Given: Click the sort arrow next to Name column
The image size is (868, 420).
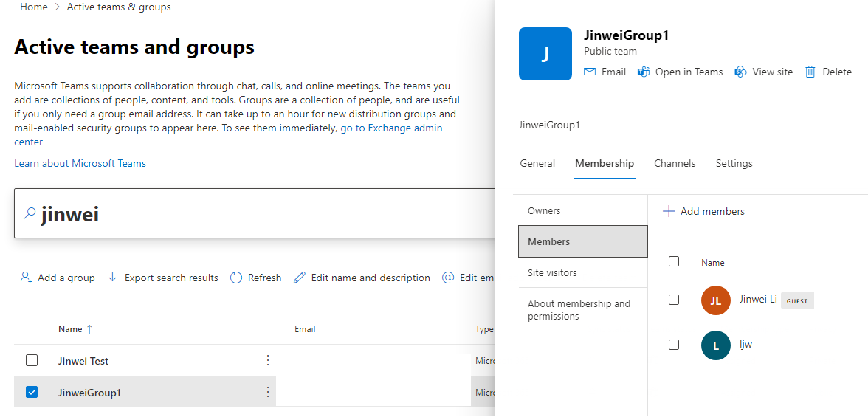Looking at the screenshot, I should [x=90, y=329].
